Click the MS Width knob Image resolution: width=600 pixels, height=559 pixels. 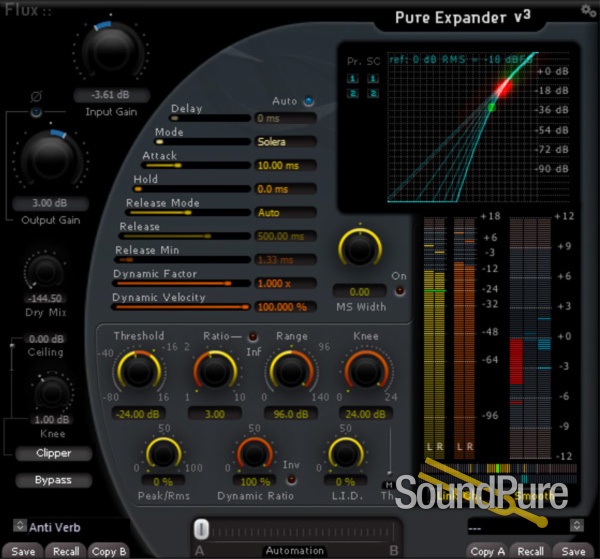tap(360, 248)
